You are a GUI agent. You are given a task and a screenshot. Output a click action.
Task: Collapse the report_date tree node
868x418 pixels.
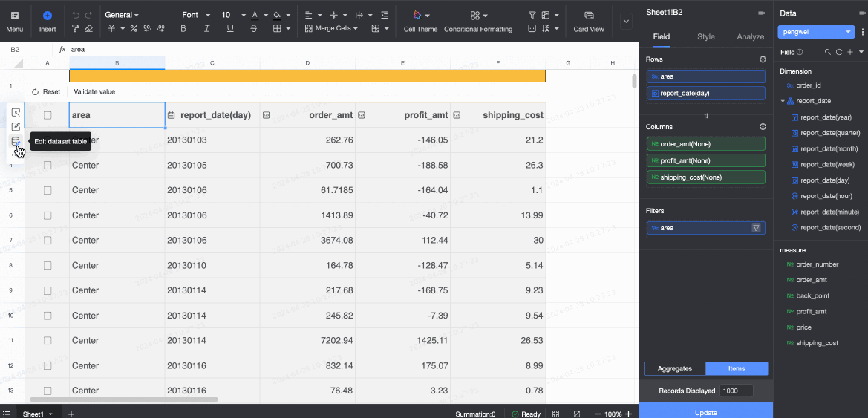[x=783, y=101]
